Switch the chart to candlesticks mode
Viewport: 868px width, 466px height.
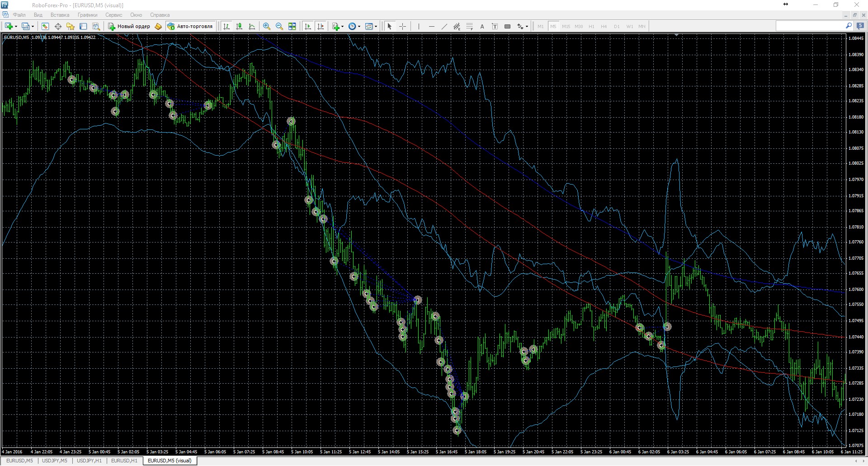(239, 26)
